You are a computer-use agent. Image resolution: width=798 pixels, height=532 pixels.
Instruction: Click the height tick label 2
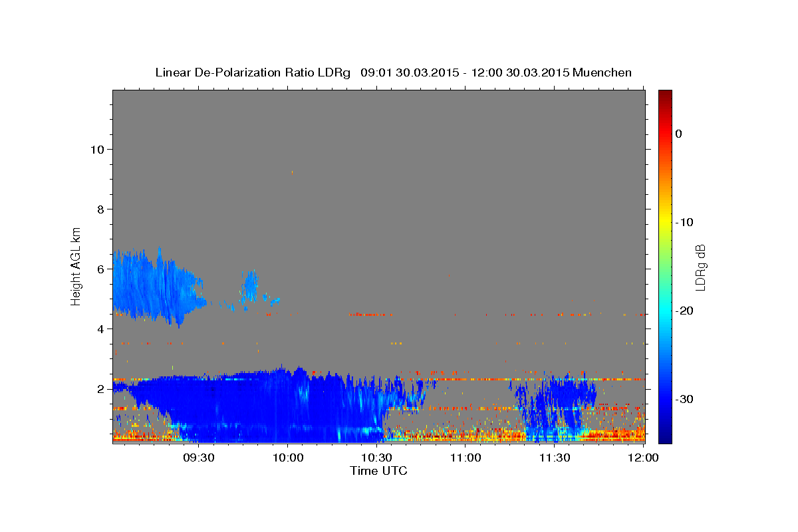[100, 388]
